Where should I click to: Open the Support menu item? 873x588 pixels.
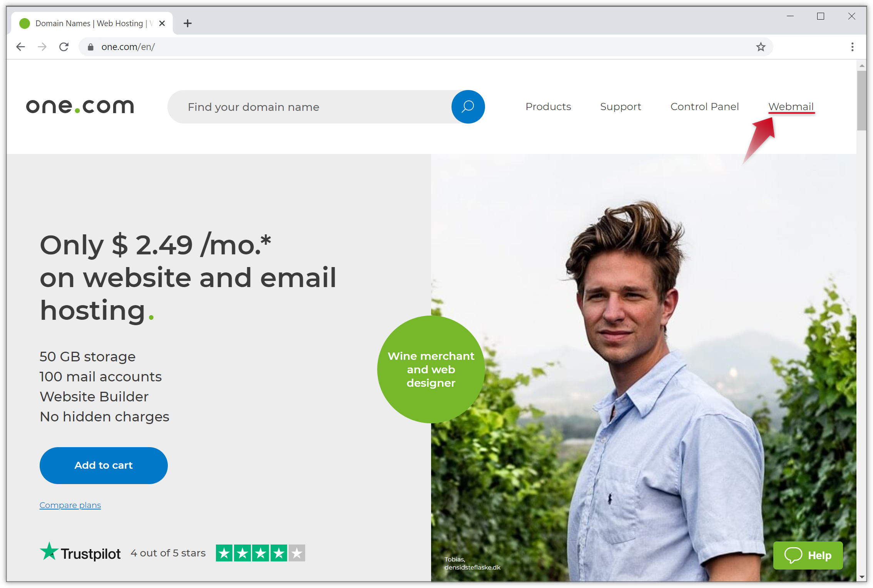[x=620, y=106]
